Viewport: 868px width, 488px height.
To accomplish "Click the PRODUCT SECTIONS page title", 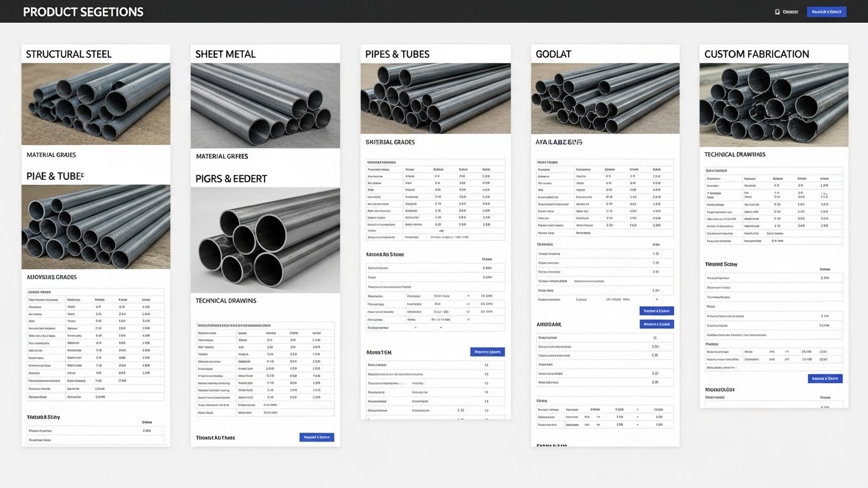I will pyautogui.click(x=83, y=11).
